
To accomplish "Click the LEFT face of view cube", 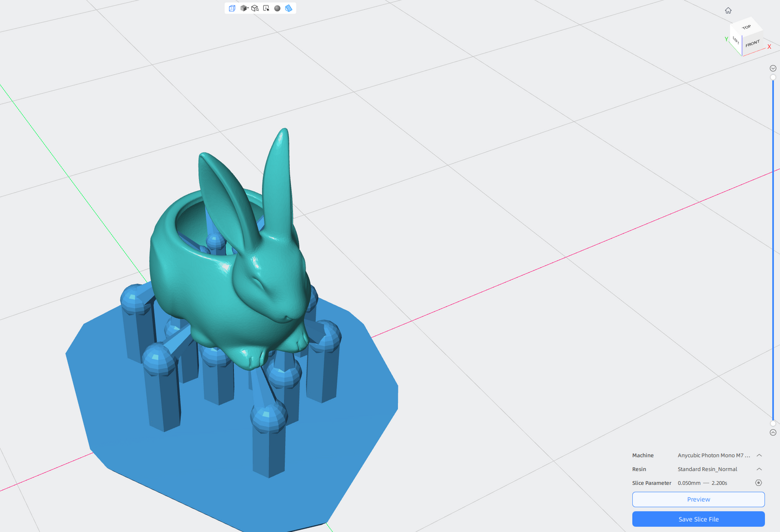I will (736, 41).
